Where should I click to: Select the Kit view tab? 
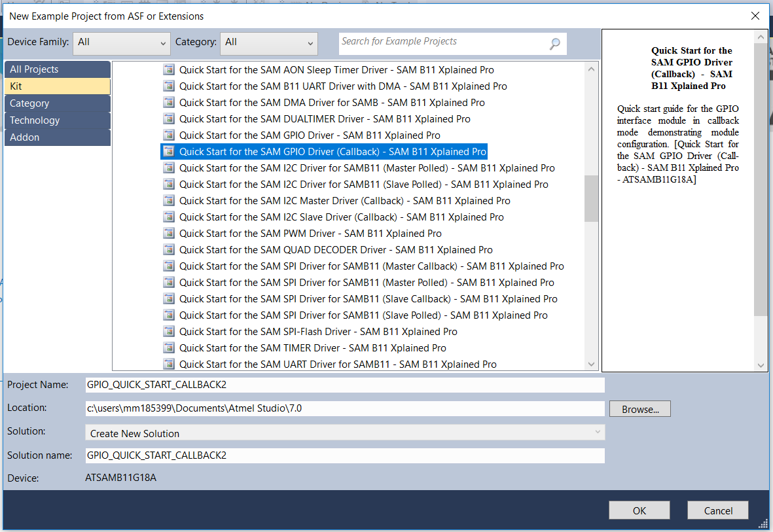tap(57, 86)
